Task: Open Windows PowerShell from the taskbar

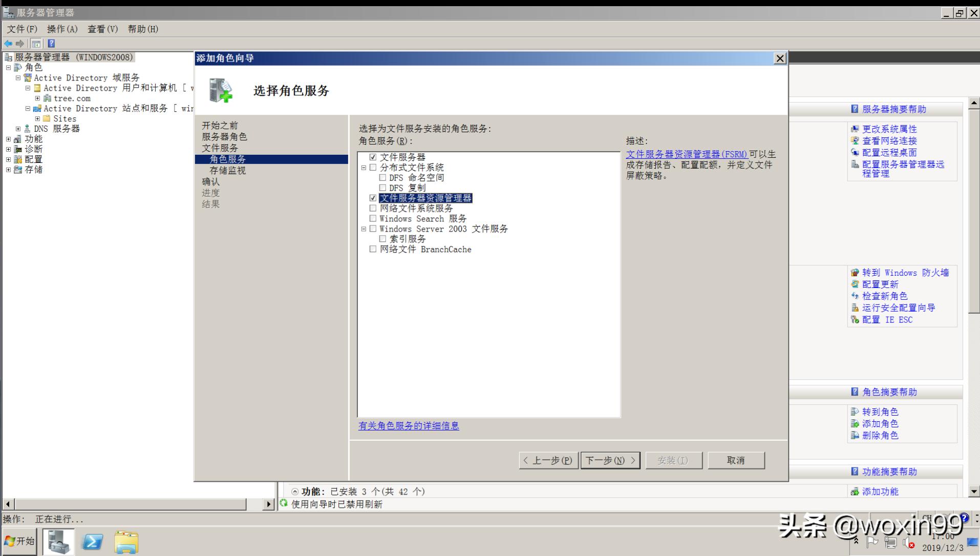Action: [x=92, y=541]
